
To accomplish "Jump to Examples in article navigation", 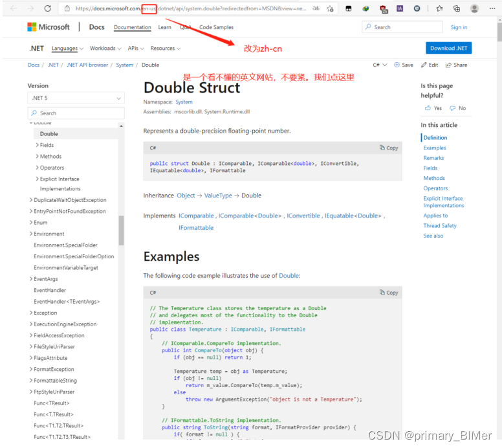I will coord(435,148).
